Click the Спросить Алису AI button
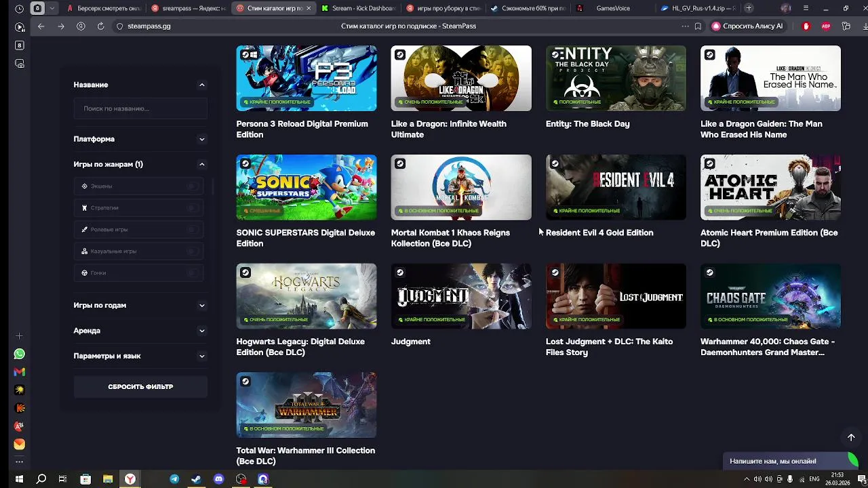This screenshot has width=868, height=488. coord(747,26)
